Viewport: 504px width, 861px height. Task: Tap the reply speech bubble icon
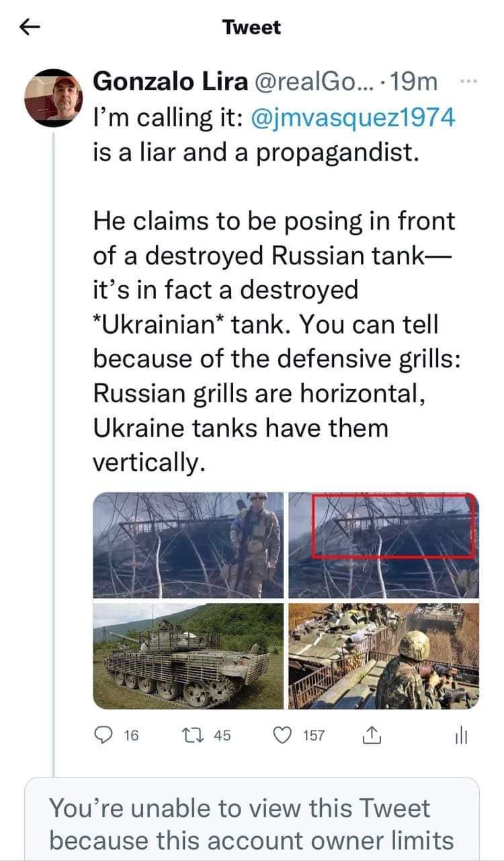click(x=103, y=735)
